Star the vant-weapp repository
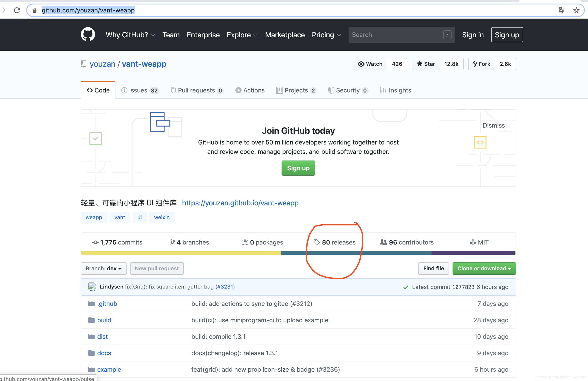This screenshot has width=588, height=381. coord(426,64)
